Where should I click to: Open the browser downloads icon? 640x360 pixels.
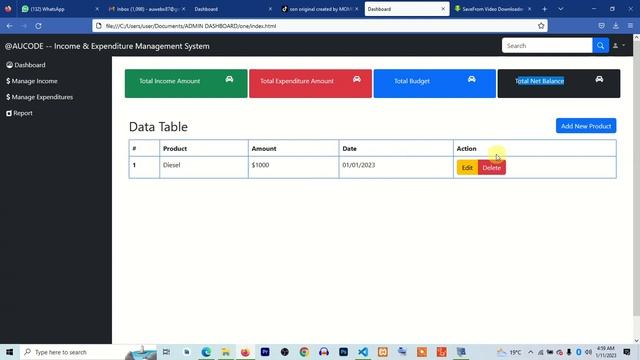pos(616,26)
